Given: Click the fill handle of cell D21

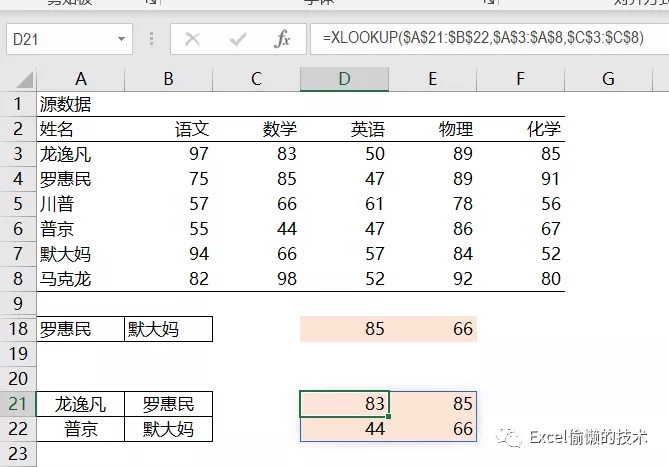Looking at the screenshot, I should [388, 416].
